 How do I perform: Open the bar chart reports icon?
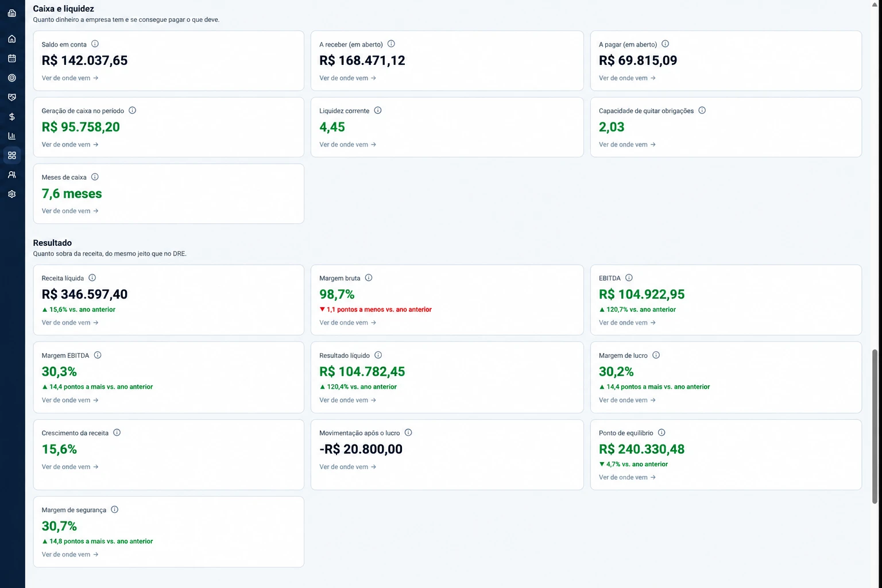(x=12, y=136)
